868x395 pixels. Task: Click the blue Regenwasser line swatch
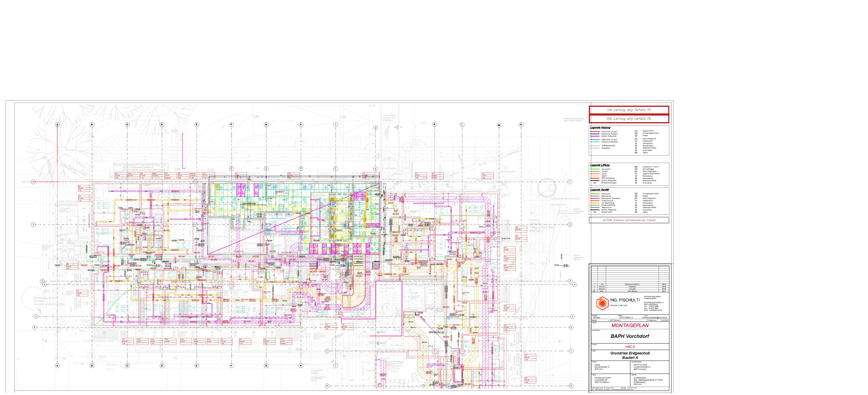[x=595, y=208]
